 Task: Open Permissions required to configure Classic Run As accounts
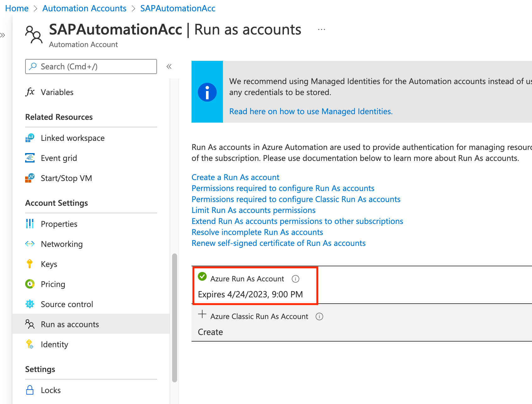(x=296, y=199)
